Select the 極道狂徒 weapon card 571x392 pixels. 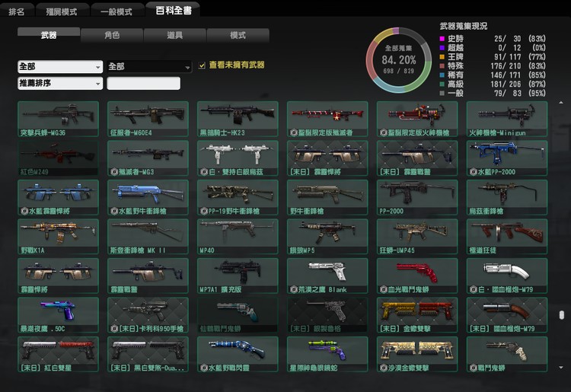(x=507, y=237)
